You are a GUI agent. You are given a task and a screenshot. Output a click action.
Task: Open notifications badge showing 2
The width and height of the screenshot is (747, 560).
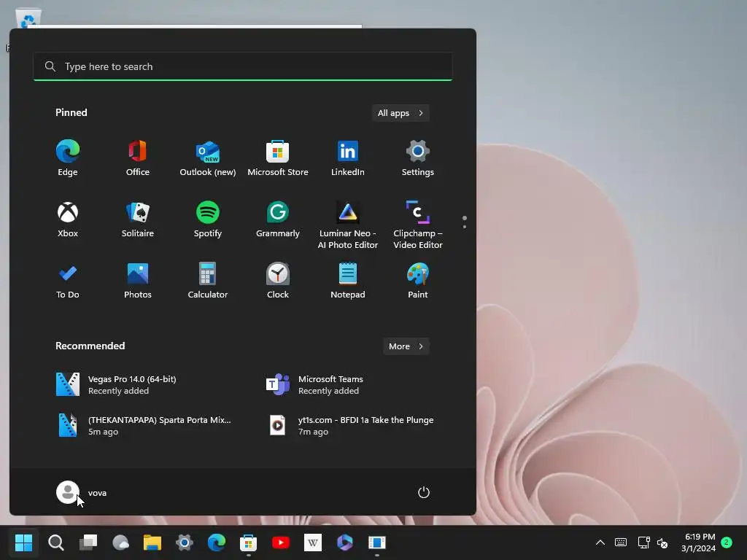(x=727, y=542)
